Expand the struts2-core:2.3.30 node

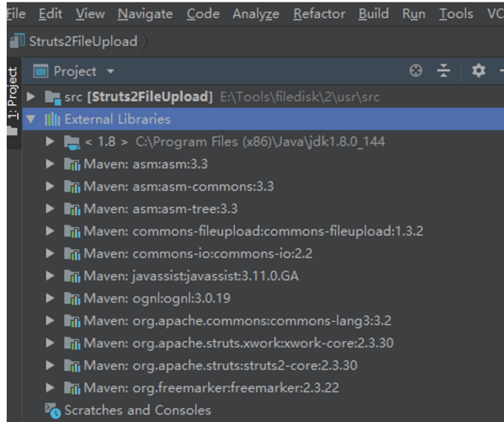50,365
